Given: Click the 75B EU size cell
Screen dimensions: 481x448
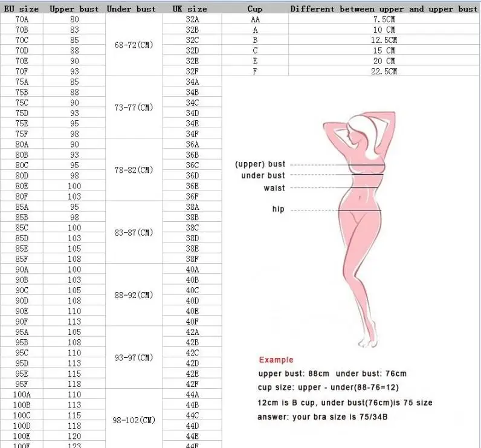Looking at the screenshot, I should pyautogui.click(x=22, y=92).
